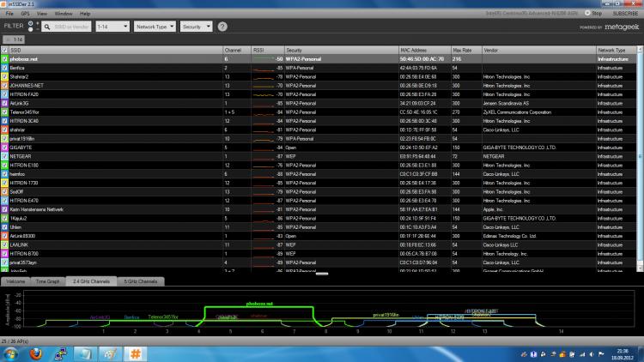
Task: Switch to the Time Graph tab
Action: pyautogui.click(x=47, y=281)
